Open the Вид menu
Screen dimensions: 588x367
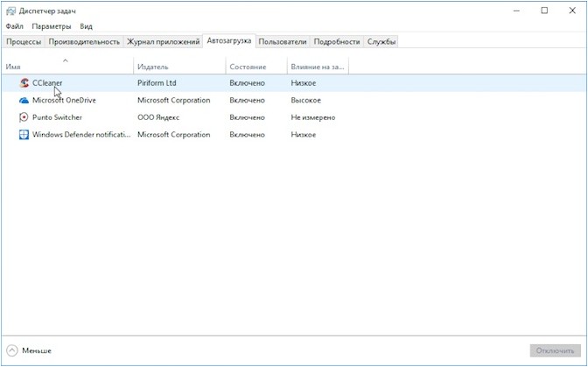tap(86, 26)
